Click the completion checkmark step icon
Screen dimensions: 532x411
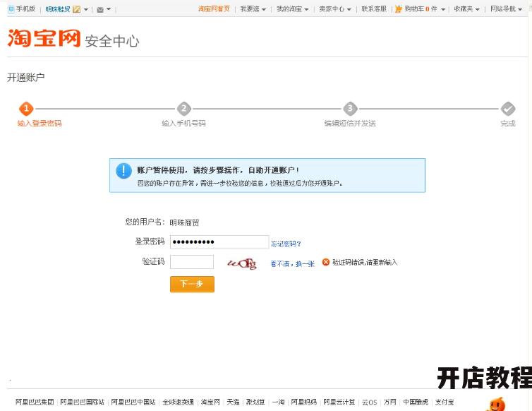(x=508, y=109)
